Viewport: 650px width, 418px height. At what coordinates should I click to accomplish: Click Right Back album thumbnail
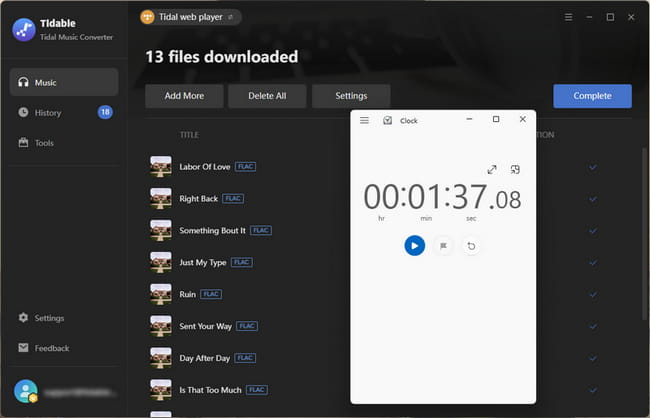point(161,199)
